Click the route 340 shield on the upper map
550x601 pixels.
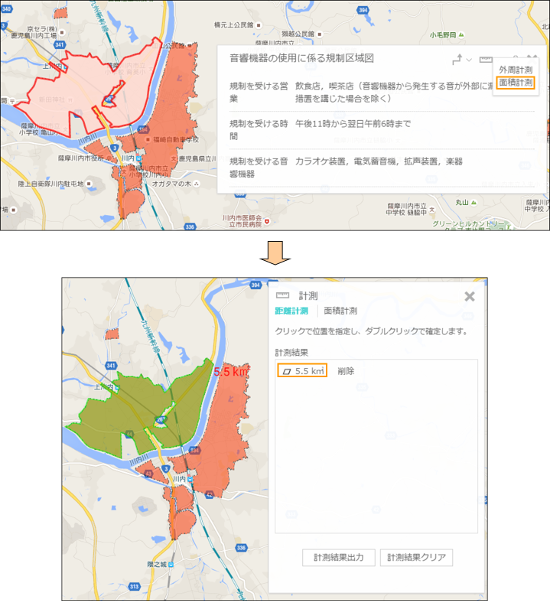pyautogui.click(x=7, y=9)
